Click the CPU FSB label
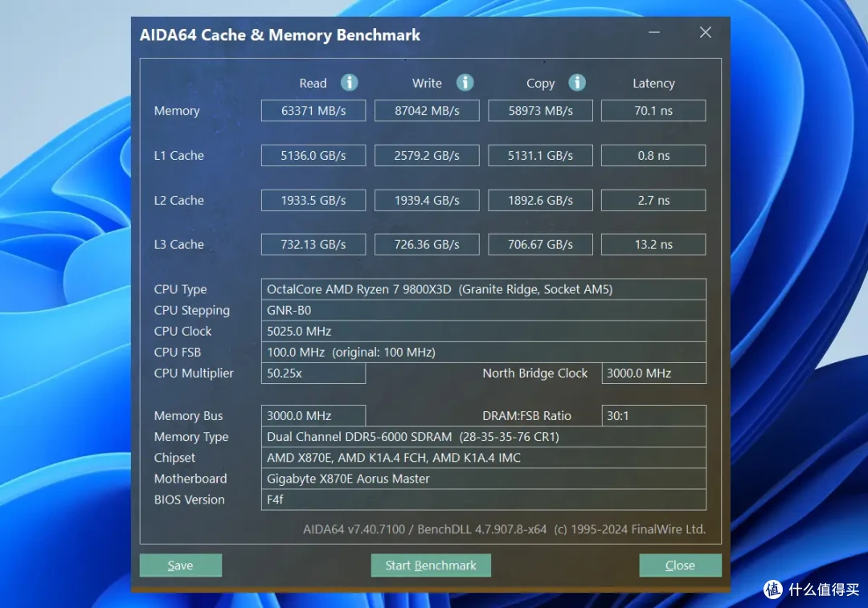 [177, 353]
